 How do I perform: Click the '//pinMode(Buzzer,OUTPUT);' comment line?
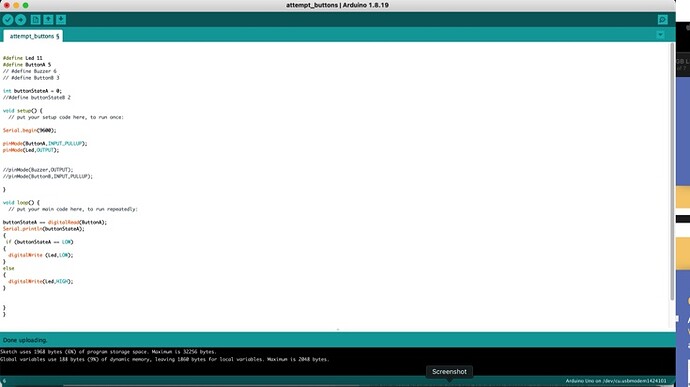point(38,170)
